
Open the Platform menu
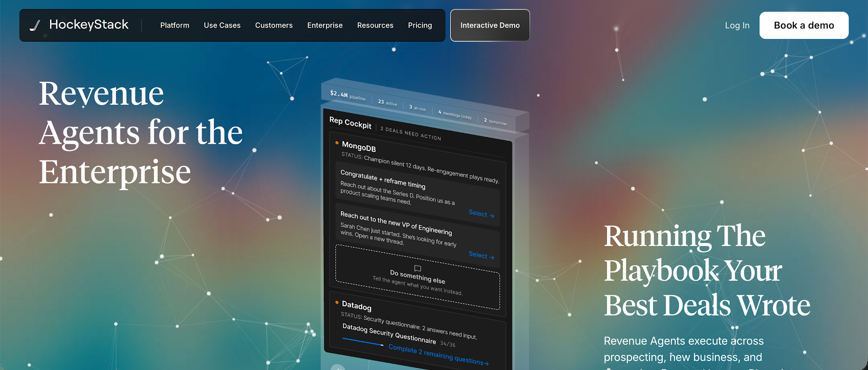(175, 25)
